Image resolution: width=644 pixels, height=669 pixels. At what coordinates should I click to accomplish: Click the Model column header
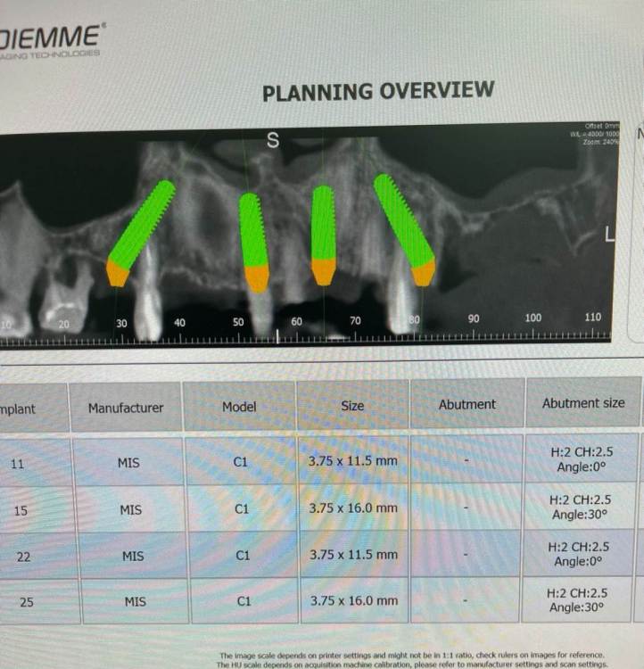pyautogui.click(x=239, y=407)
